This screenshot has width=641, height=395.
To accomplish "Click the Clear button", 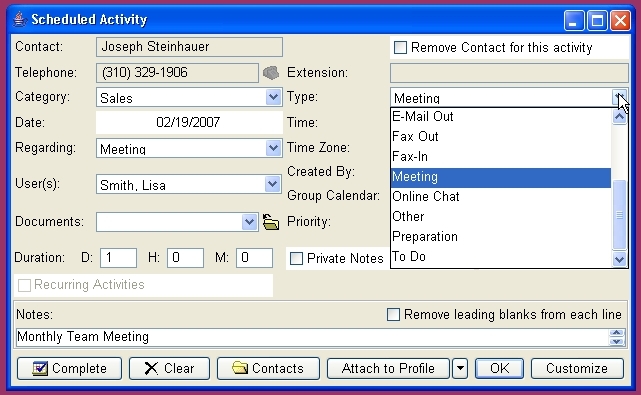I will [x=169, y=368].
